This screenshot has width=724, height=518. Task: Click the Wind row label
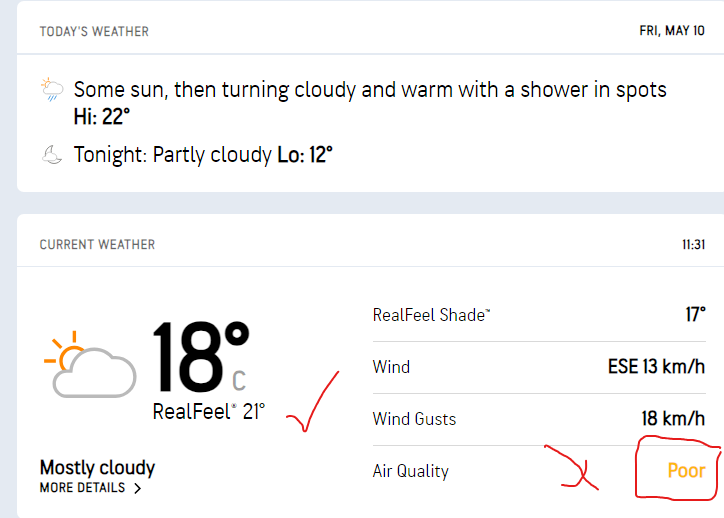391,367
